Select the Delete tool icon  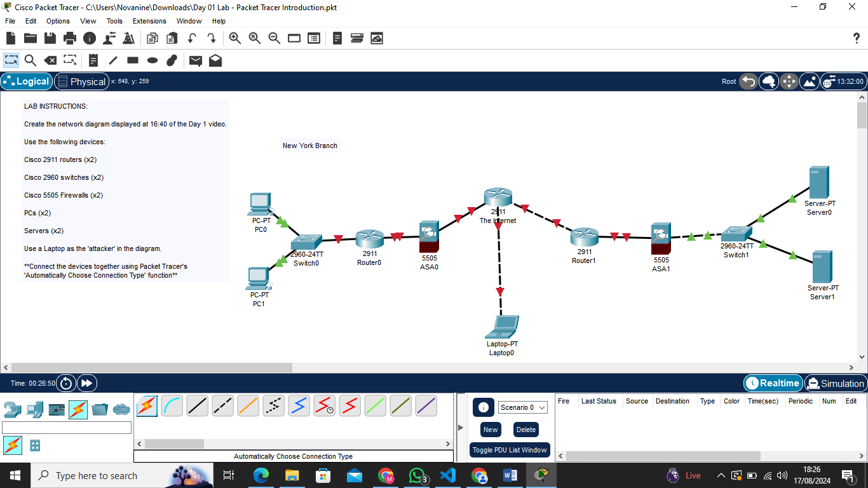[50, 60]
